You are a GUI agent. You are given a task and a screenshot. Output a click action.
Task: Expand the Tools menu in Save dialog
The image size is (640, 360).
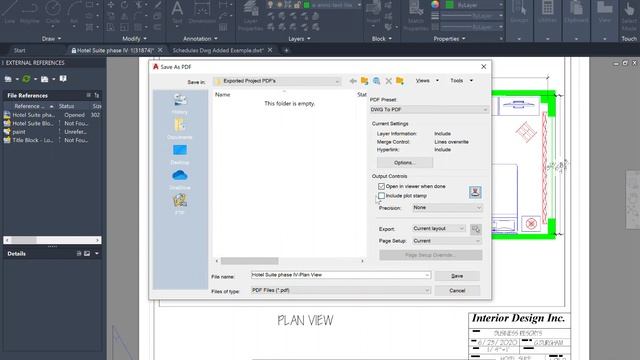tap(462, 81)
